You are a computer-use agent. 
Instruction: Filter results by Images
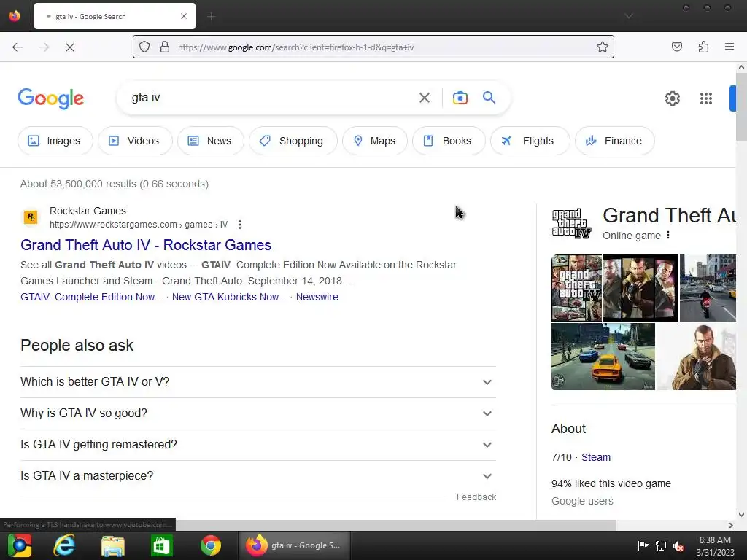tap(55, 141)
